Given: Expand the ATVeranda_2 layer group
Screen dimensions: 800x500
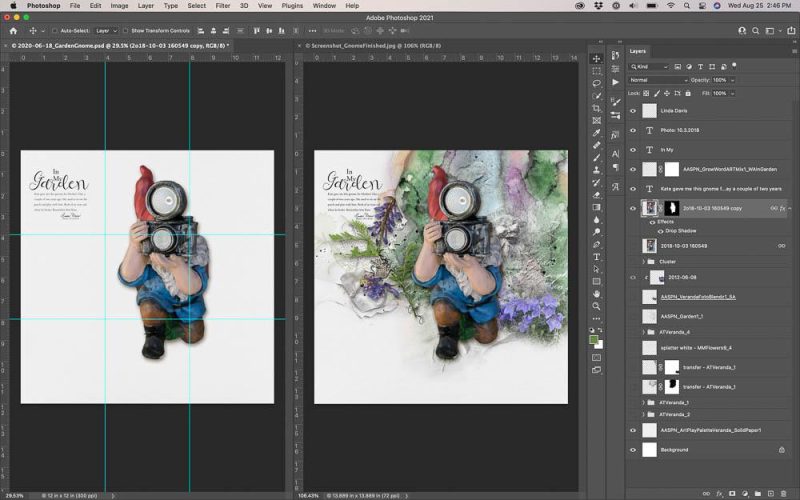Looking at the screenshot, I should pos(644,415).
